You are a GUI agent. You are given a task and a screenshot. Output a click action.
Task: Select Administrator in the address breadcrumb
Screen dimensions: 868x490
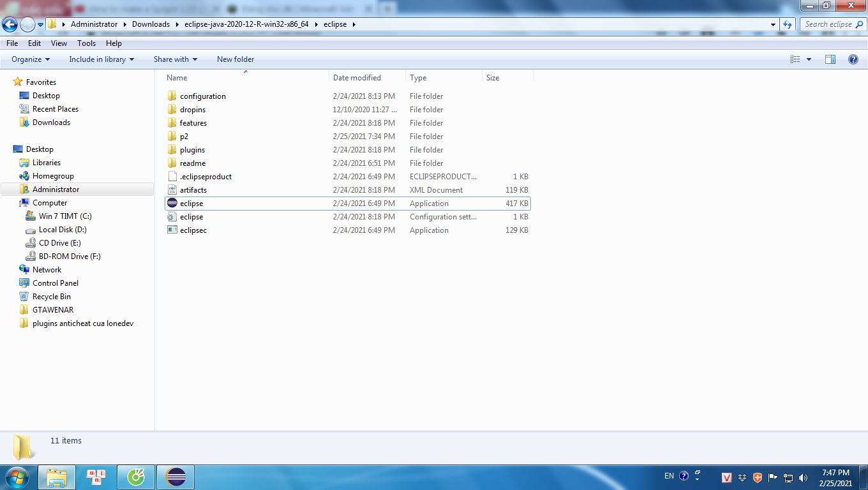[94, 24]
